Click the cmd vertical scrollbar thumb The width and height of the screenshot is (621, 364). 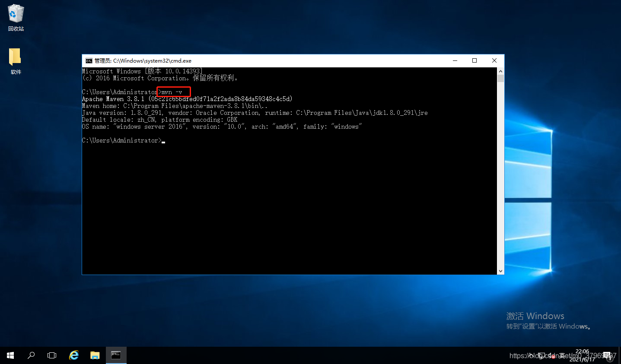(500, 78)
